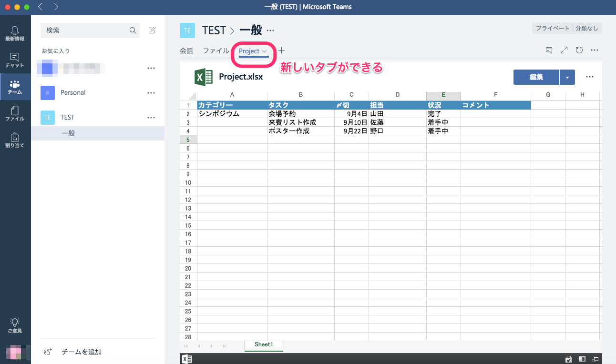Click the プライベート label

tap(552, 28)
